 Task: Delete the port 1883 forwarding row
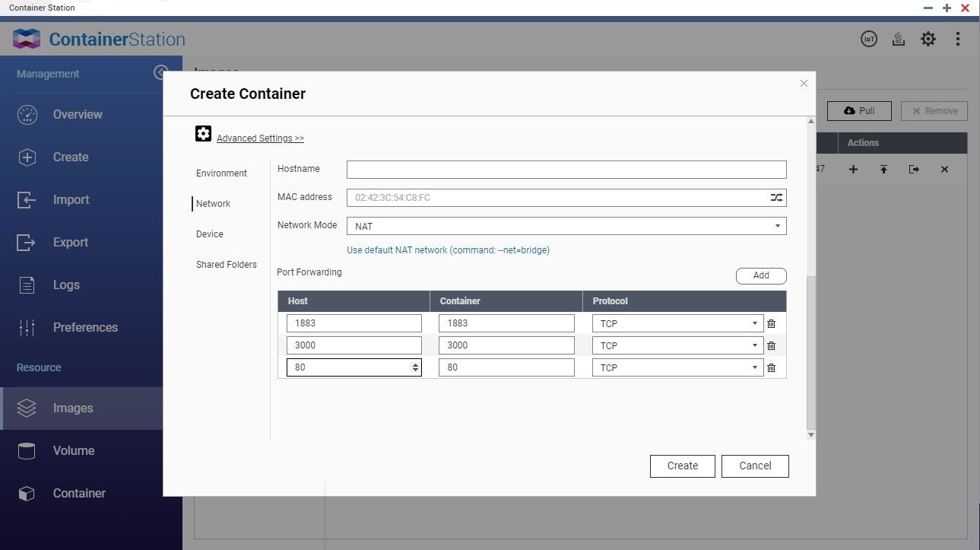pyautogui.click(x=771, y=323)
